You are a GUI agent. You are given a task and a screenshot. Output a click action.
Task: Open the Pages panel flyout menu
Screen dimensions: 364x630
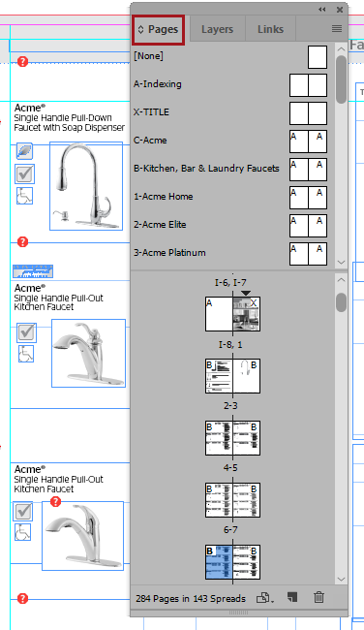point(337,28)
